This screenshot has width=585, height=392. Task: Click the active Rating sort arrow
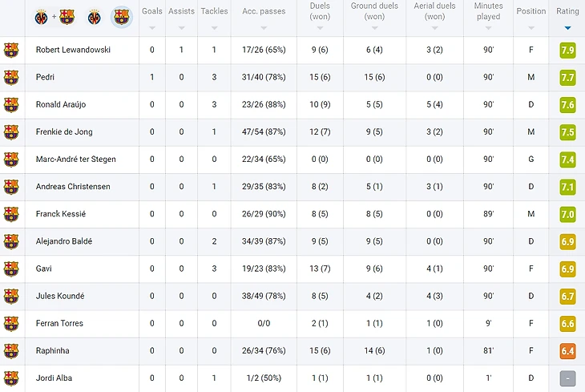[x=567, y=28]
